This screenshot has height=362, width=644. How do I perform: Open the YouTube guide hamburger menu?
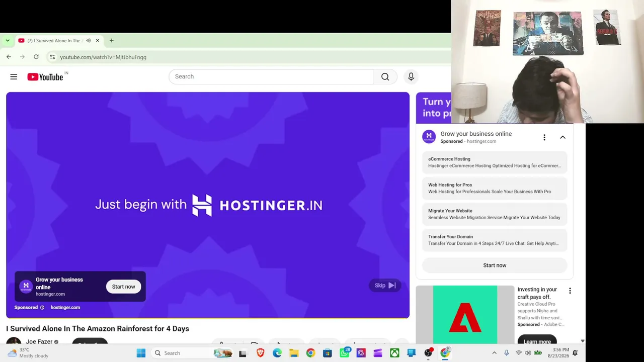14,77
